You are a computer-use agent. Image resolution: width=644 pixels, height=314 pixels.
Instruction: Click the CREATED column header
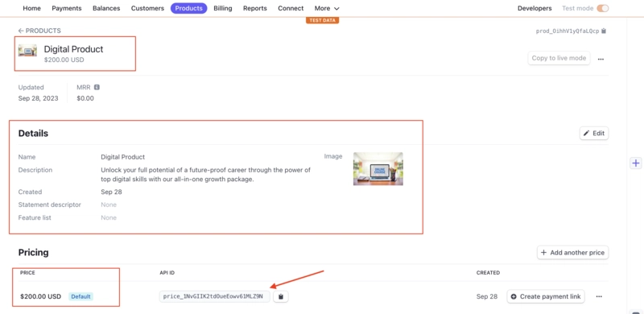[x=488, y=272]
